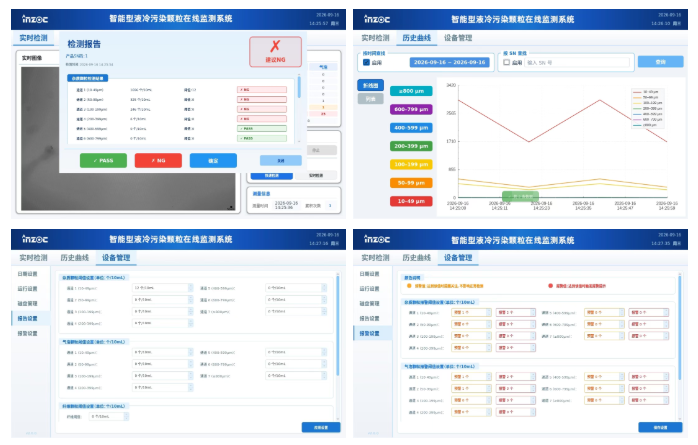Click the grey 停止 button behind the dialog
Screen dimensions: 698x445
tap(316, 150)
